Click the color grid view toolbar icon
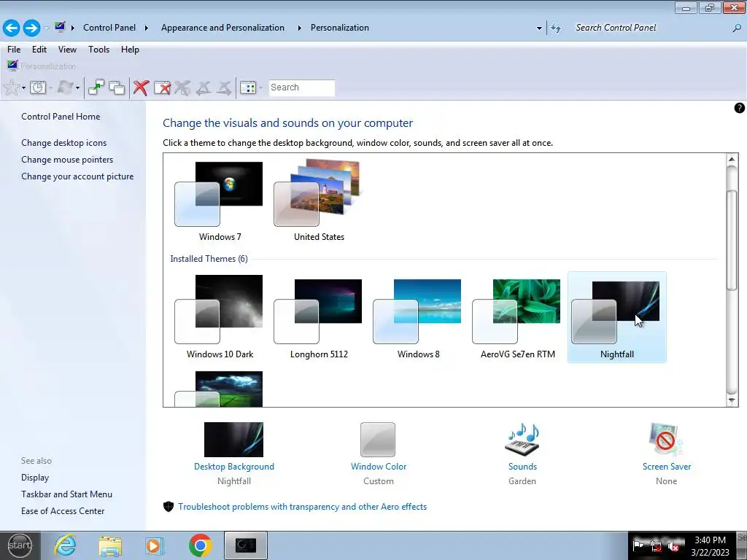 click(248, 87)
